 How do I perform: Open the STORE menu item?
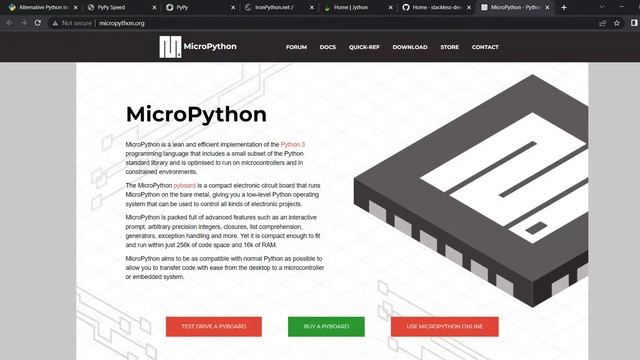coord(449,47)
